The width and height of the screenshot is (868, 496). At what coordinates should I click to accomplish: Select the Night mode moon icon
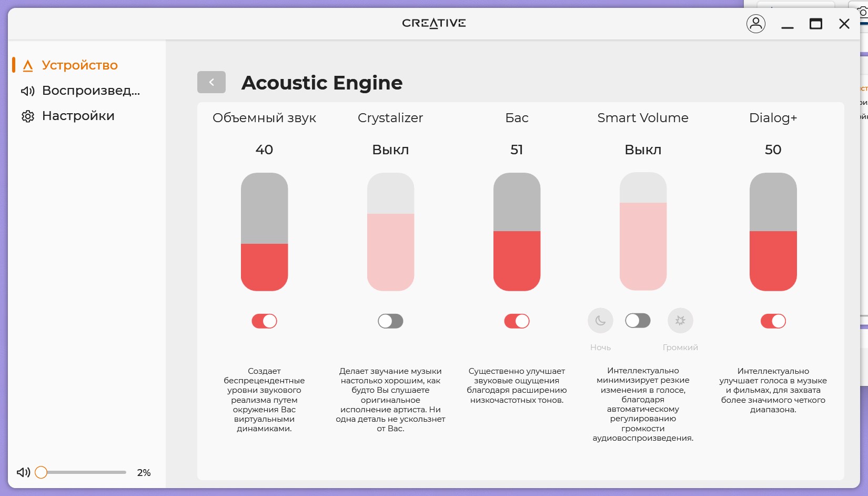600,321
